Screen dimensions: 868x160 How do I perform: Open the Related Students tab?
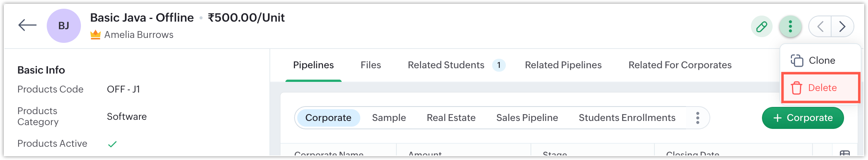(x=446, y=65)
